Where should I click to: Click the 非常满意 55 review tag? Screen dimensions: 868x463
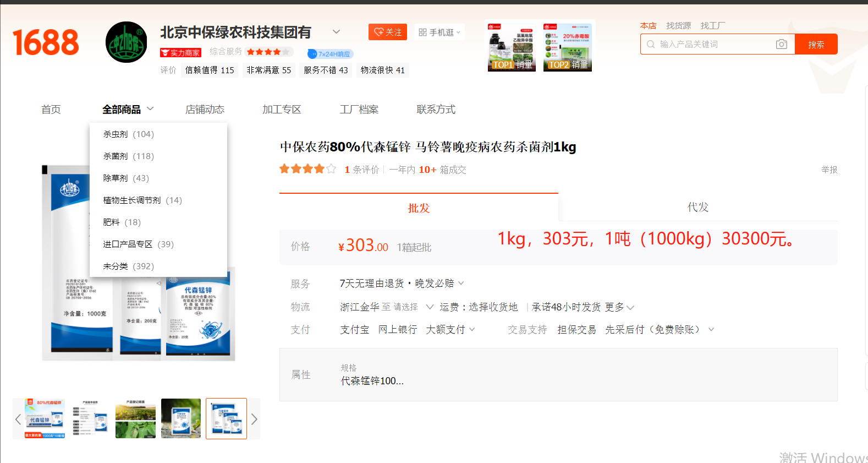269,70
